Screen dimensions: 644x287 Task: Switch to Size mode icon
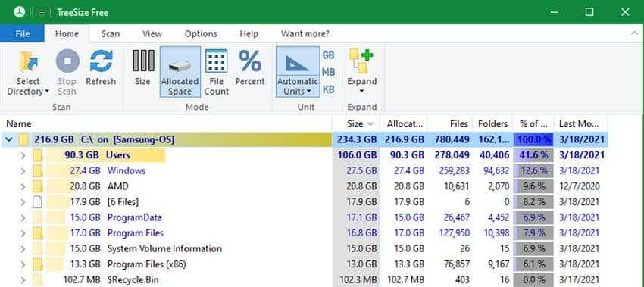pos(143,61)
